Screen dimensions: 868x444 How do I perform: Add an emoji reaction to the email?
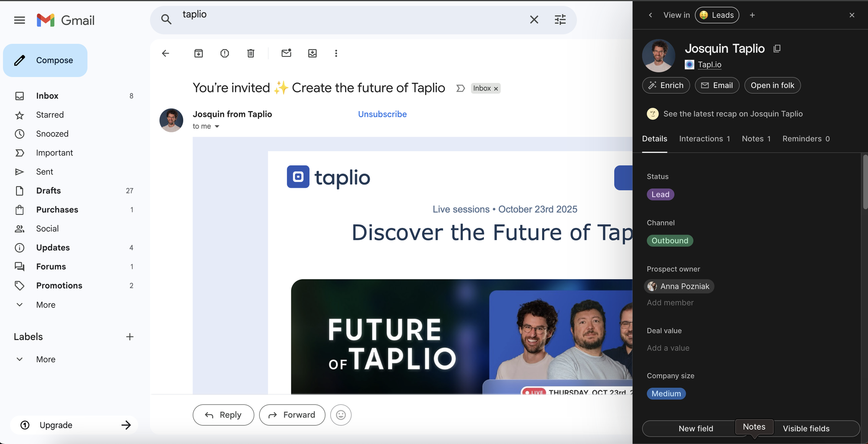[341, 415]
